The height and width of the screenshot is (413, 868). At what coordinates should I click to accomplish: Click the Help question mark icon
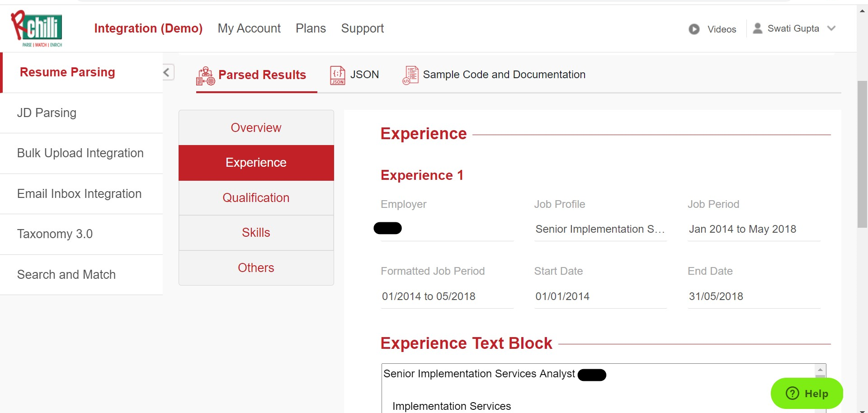[x=792, y=393]
